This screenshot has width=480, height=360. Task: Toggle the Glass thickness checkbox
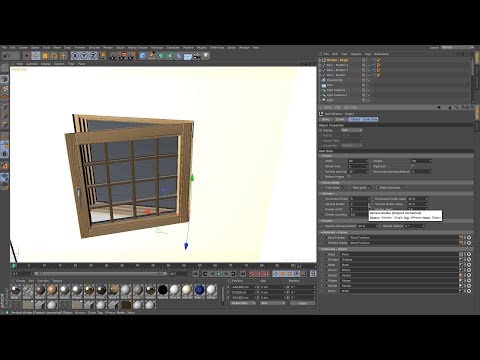(x=403, y=188)
